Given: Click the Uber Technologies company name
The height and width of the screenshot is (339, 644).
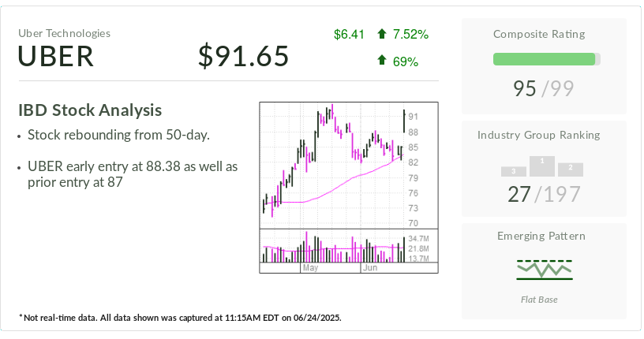Looking at the screenshot, I should 65,33.
